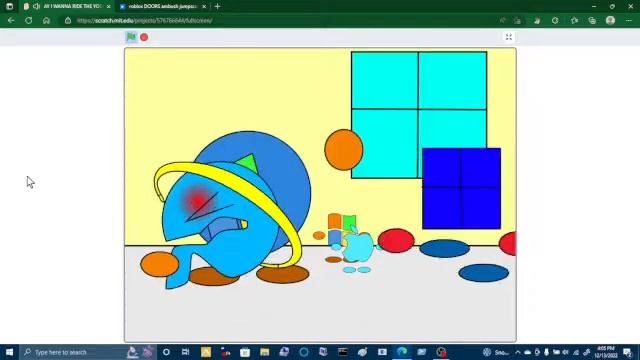Open volume control in system tray

point(566,352)
